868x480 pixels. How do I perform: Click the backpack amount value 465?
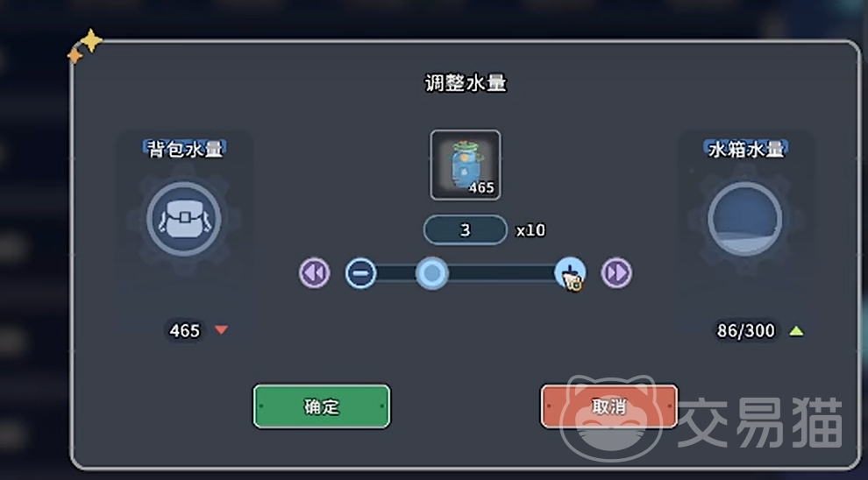coord(184,331)
